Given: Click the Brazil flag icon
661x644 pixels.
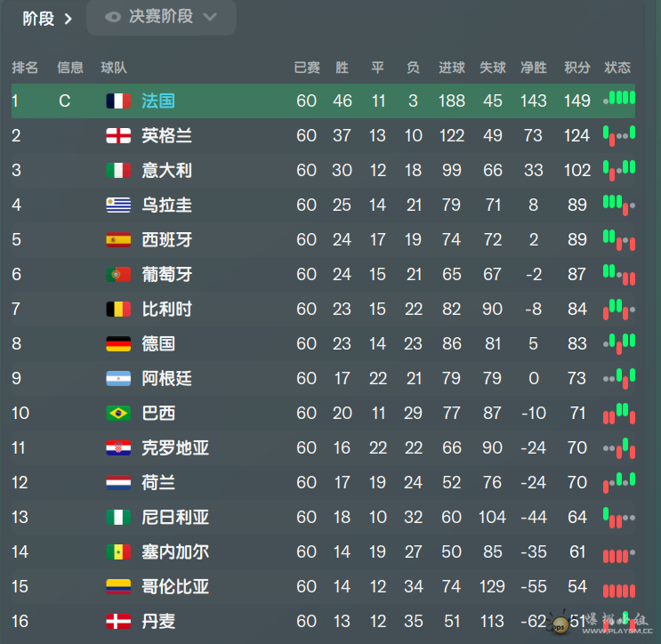Looking at the screenshot, I should point(118,413).
